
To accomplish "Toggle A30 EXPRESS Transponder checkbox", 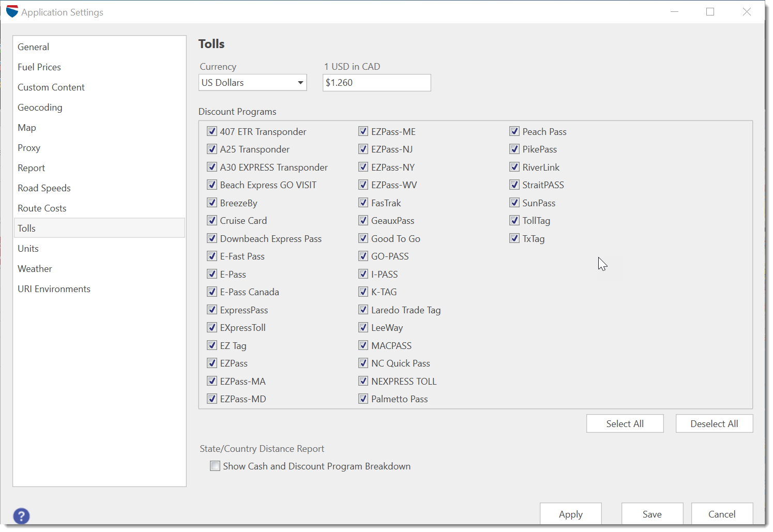I will [212, 167].
